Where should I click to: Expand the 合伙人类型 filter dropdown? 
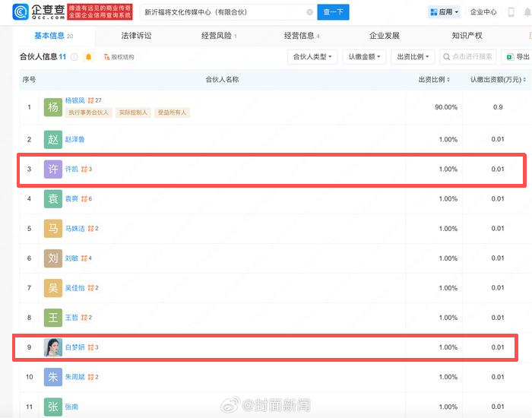pos(312,57)
